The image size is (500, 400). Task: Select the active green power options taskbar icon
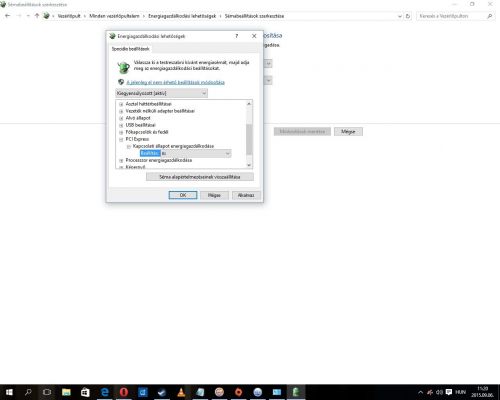click(x=296, y=392)
